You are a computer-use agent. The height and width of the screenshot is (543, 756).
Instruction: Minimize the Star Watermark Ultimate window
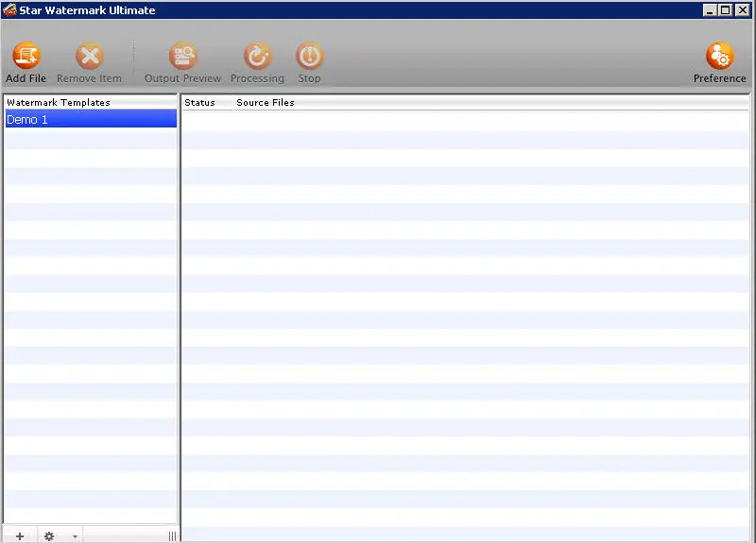pos(709,10)
